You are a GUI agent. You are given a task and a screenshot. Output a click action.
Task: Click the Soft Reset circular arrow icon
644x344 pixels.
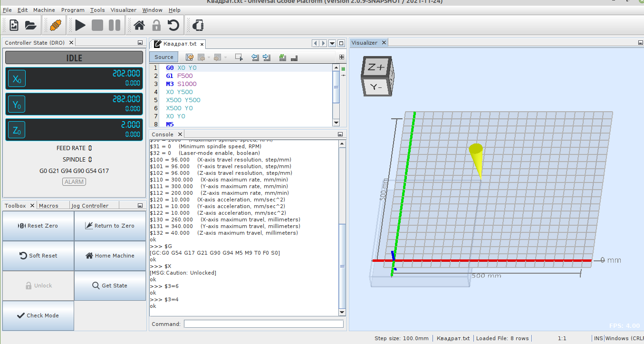173,25
